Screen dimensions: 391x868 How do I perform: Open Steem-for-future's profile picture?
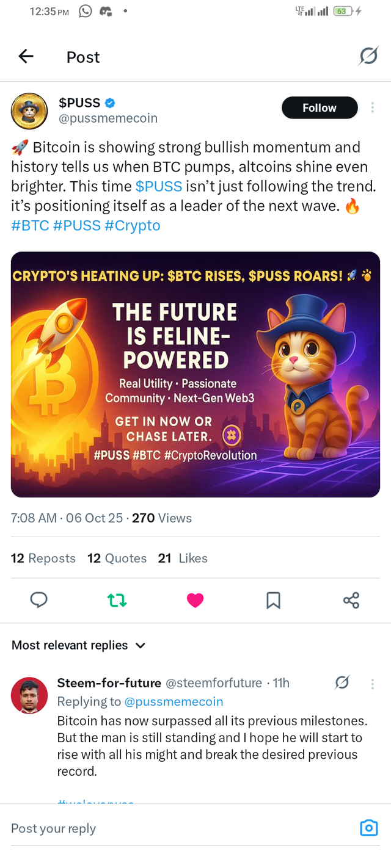tap(29, 695)
